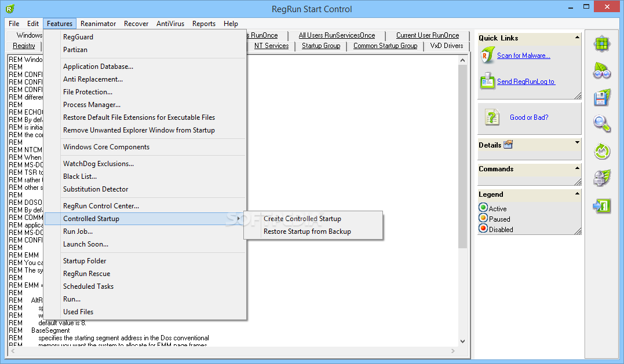Viewport: 624px width, 364px height.
Task: Open the Controlled Startup submenu arrow
Action: [x=238, y=219]
